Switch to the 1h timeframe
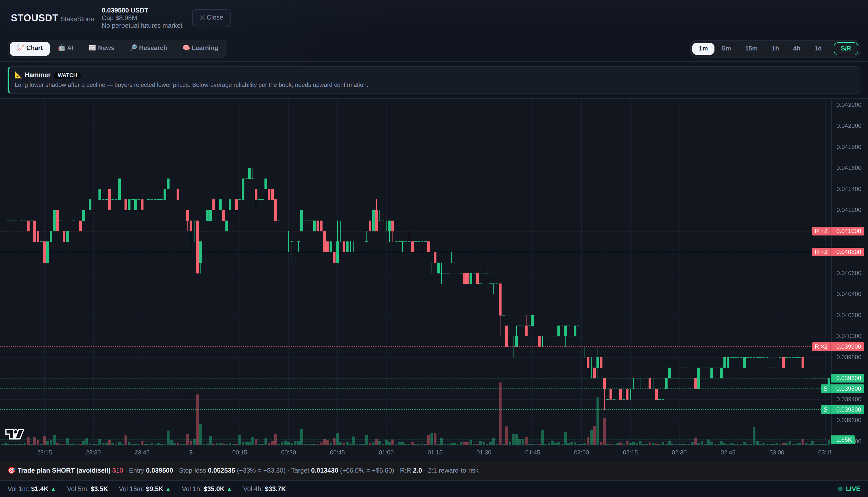 coord(775,49)
